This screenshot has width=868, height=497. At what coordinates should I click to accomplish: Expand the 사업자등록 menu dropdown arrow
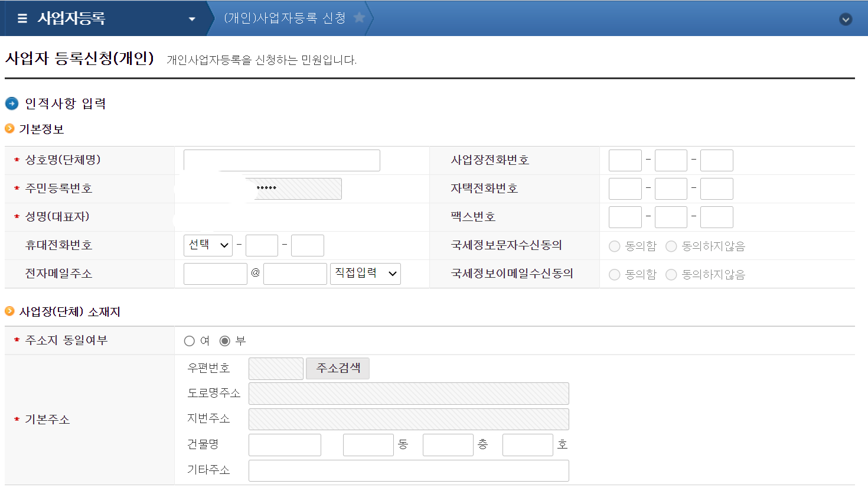point(192,18)
